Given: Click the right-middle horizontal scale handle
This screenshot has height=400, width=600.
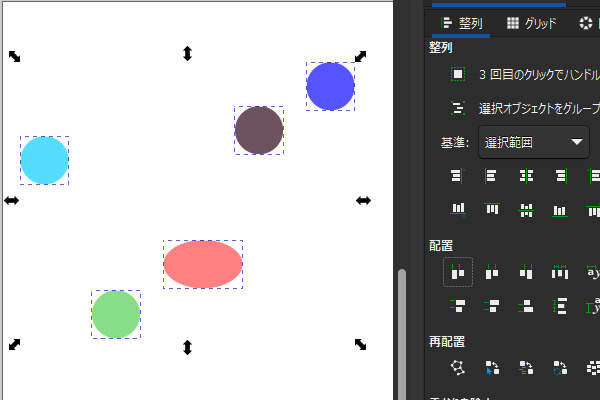Looking at the screenshot, I should click(363, 200).
